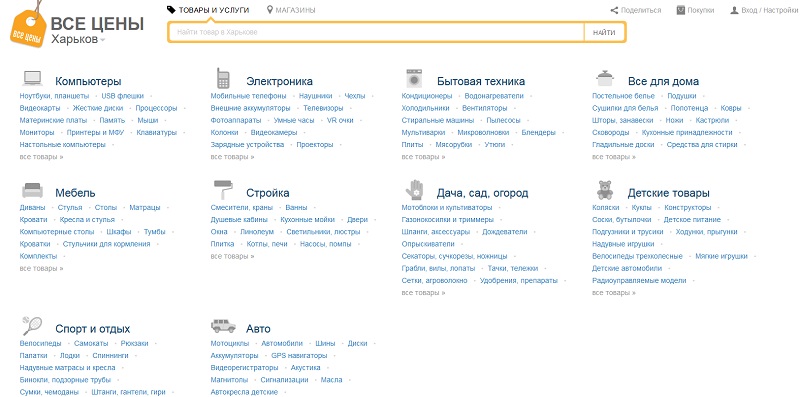Open Гладильные доски subcategory link
The width and height of the screenshot is (800, 397).
point(623,144)
